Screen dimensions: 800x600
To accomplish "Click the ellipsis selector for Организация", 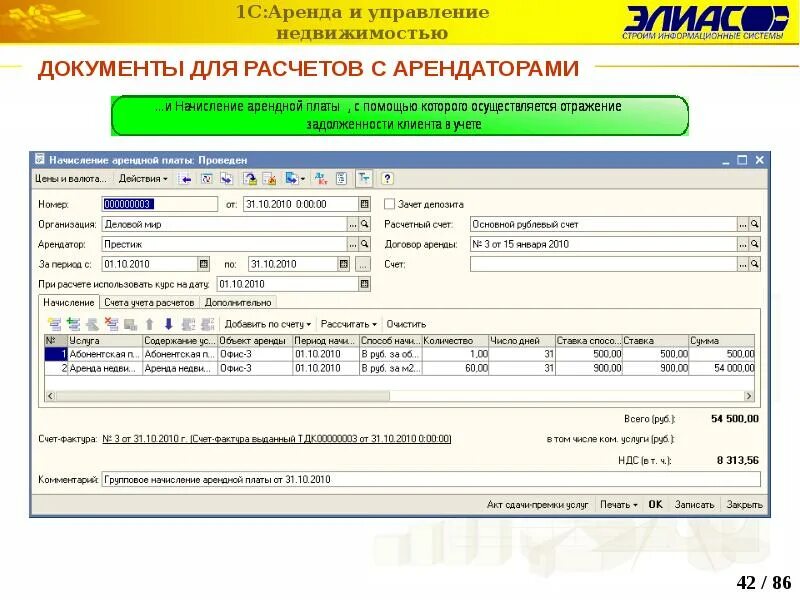I will (353, 224).
